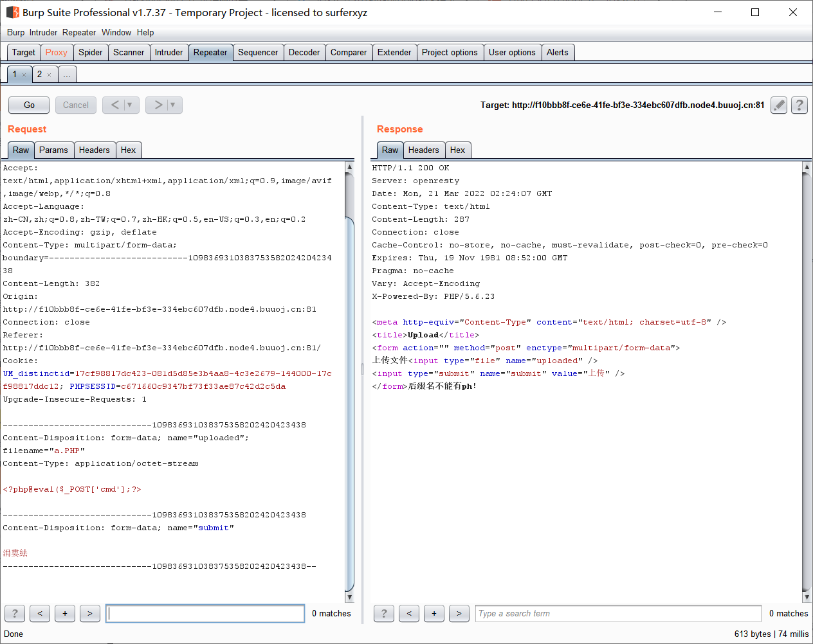Go to previous match in response search
This screenshot has width=813, height=644.
click(409, 614)
